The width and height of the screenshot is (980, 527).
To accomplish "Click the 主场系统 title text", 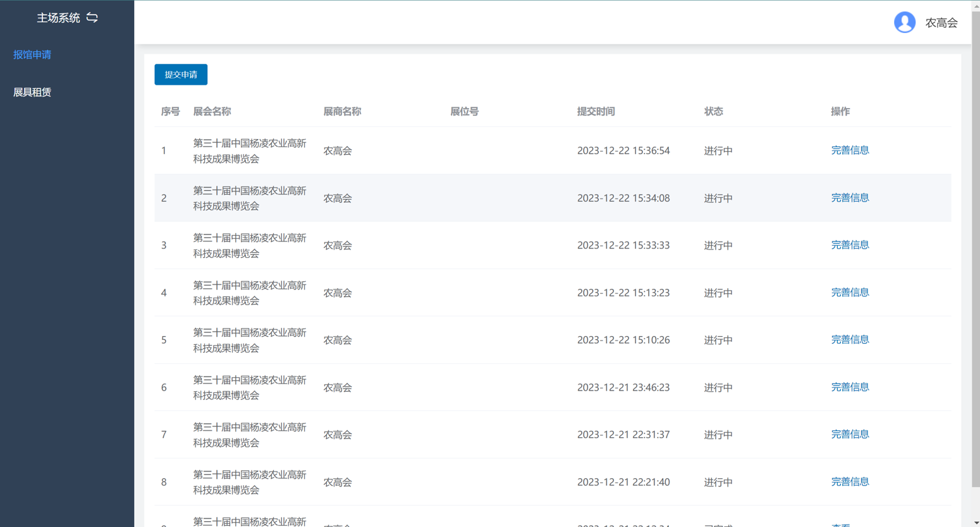I will [x=58, y=18].
